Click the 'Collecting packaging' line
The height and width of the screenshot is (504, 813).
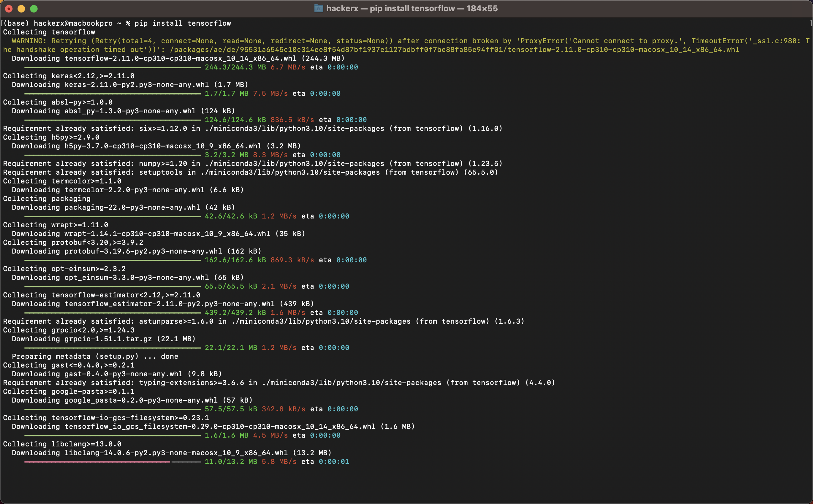[x=47, y=199]
